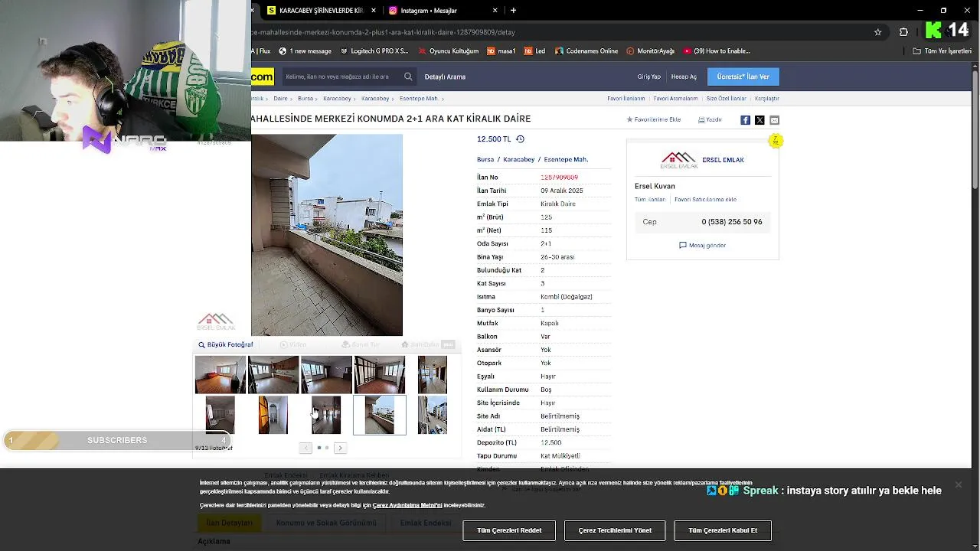The image size is (980, 551).
Task: Click the Esentepe Mah. breadcrumb link
Action: click(x=419, y=99)
